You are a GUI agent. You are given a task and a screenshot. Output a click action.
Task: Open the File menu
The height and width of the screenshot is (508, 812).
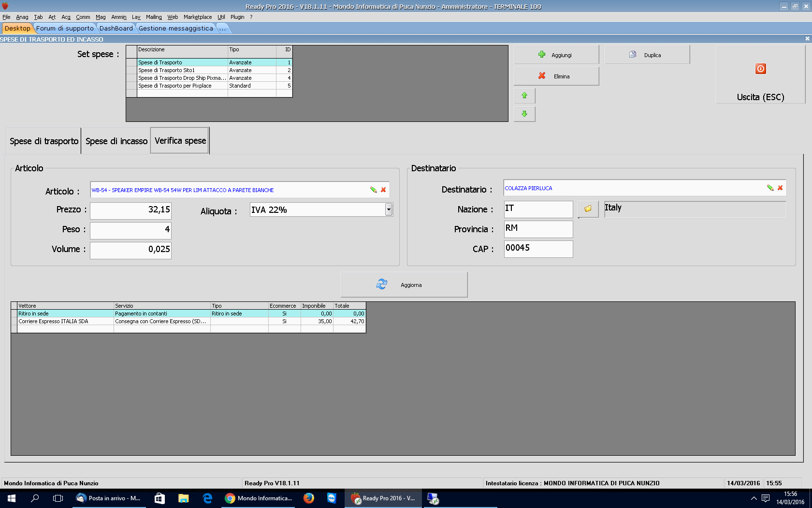(x=6, y=17)
